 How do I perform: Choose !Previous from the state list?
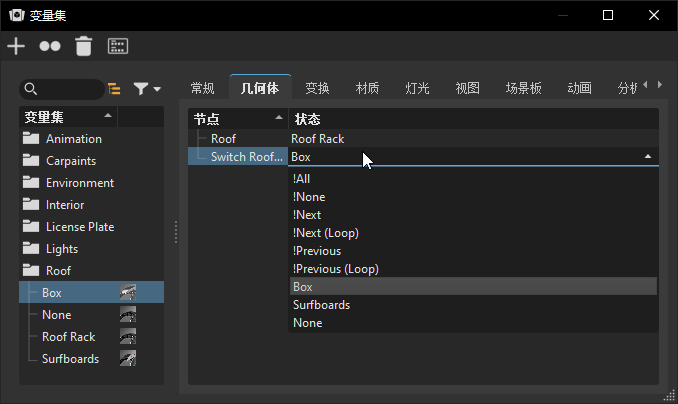click(473, 251)
